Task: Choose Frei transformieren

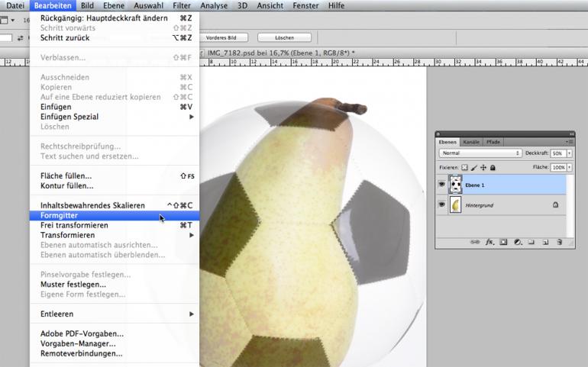Action: tap(115, 225)
